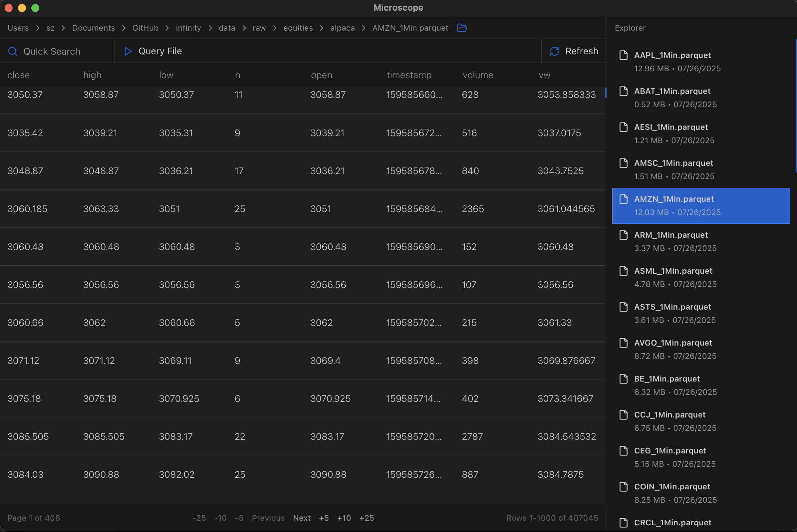797x532 pixels.
Task: Click the file icon of ARM_1Min.parquet
Action: [623, 235]
